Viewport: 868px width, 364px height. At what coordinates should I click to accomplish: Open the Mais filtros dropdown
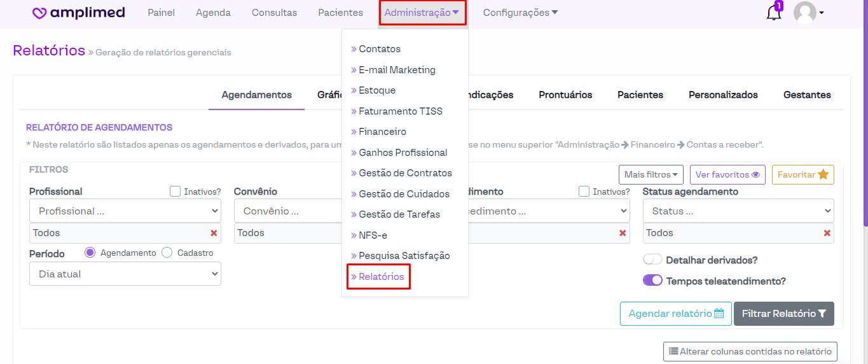651,174
